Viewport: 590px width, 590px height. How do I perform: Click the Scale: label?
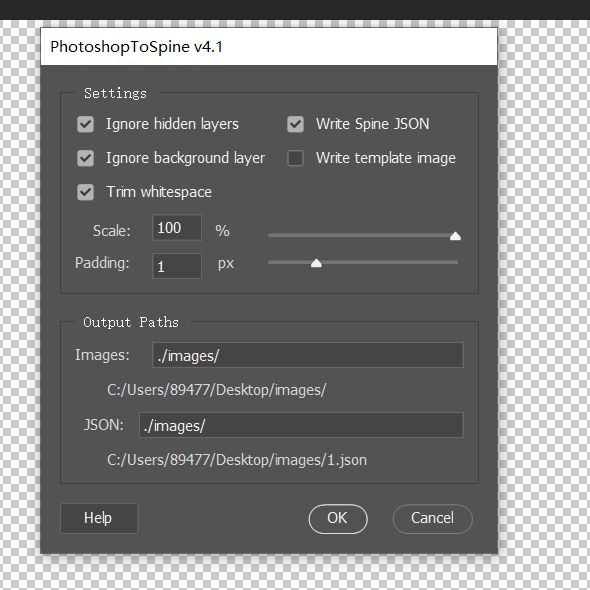(112, 231)
